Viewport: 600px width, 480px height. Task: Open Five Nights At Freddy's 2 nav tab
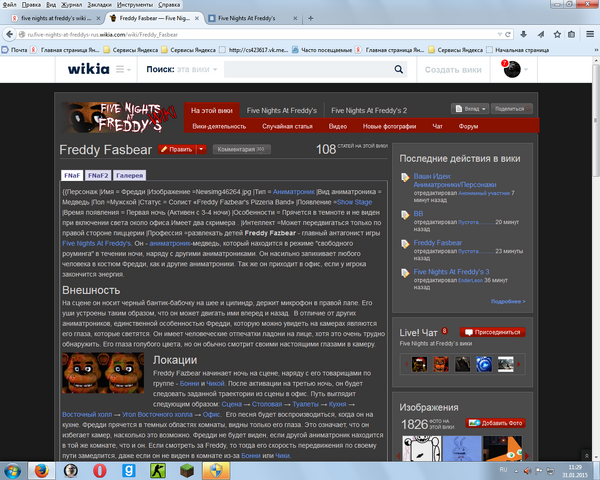click(x=369, y=111)
